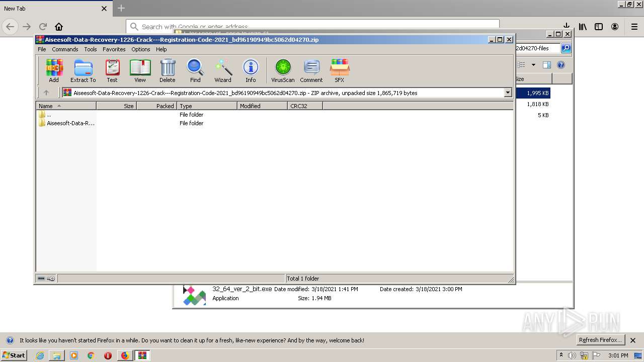Open Chrome from the taskbar
644x362 pixels.
click(91, 355)
